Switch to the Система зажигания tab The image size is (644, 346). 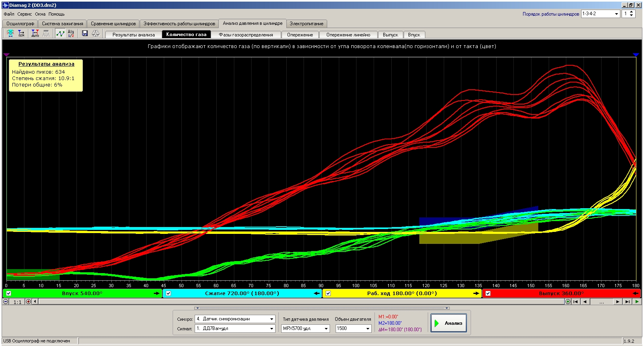62,24
